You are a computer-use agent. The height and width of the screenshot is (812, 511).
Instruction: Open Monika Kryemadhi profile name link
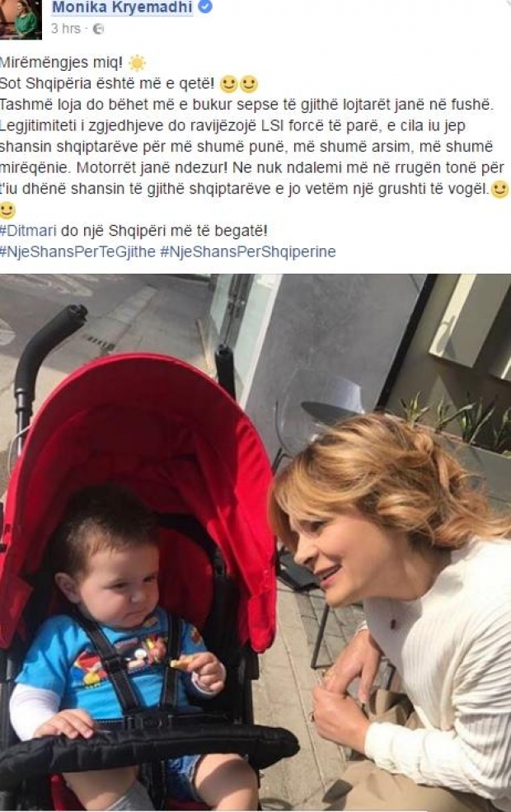122,7
